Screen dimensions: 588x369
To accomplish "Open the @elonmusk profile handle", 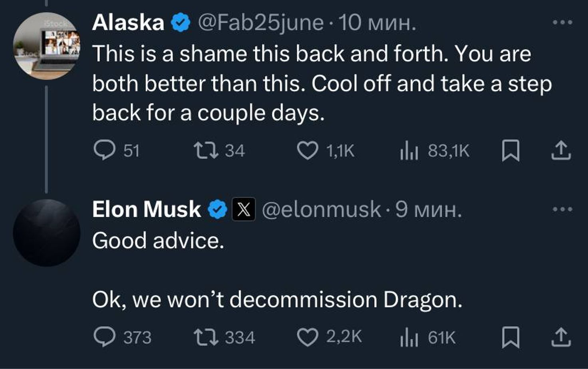I will [x=321, y=209].
